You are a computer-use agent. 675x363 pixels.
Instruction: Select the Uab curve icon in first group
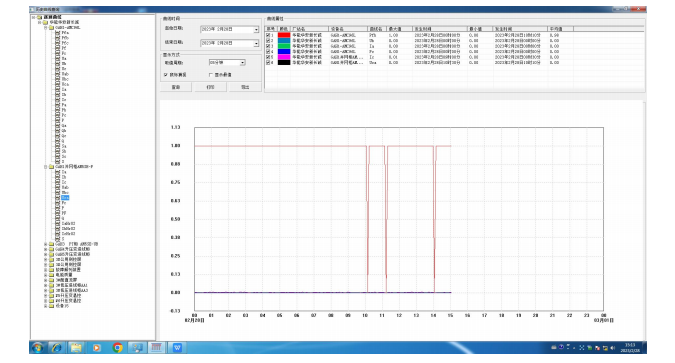tap(58, 74)
